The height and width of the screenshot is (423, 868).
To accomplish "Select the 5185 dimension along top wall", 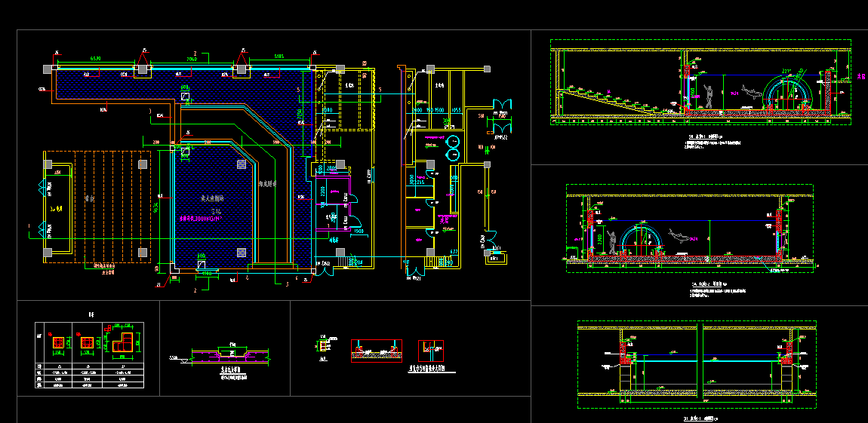I will [x=279, y=57].
